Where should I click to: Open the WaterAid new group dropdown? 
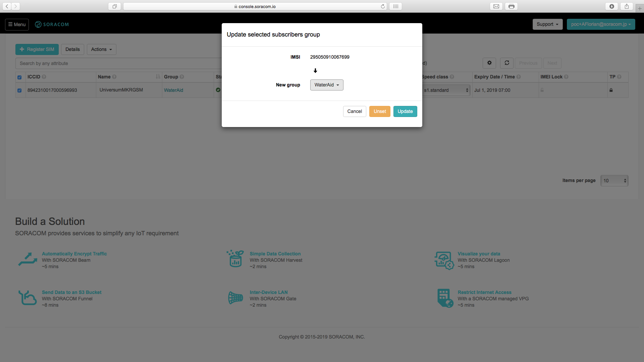pyautogui.click(x=327, y=85)
